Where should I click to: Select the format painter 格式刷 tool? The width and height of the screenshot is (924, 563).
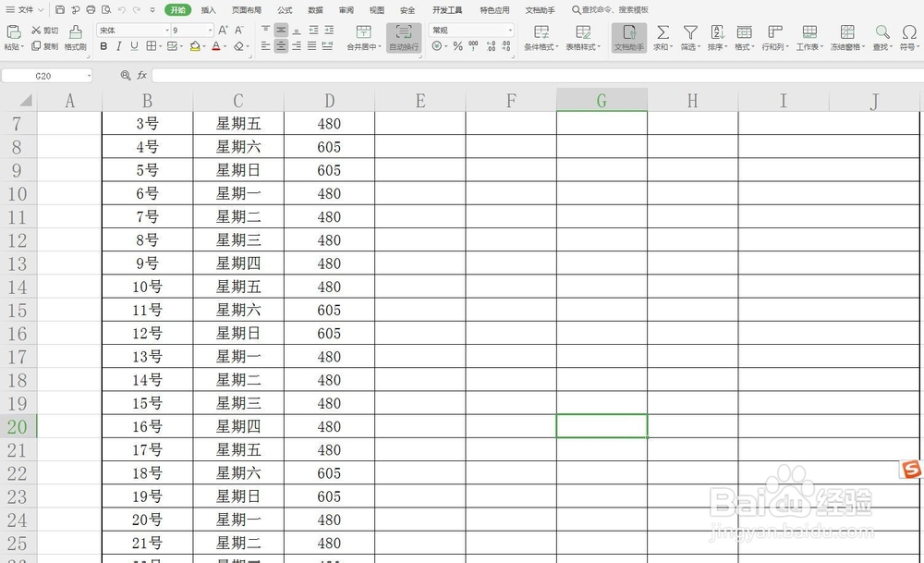75,41
